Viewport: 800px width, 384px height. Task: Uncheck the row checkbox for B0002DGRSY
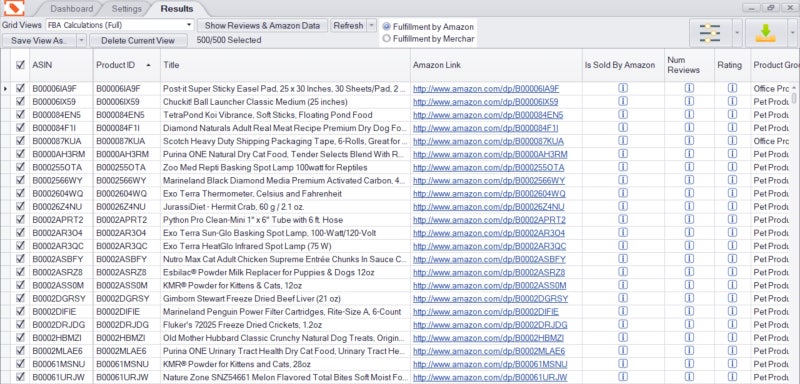pyautogui.click(x=20, y=298)
